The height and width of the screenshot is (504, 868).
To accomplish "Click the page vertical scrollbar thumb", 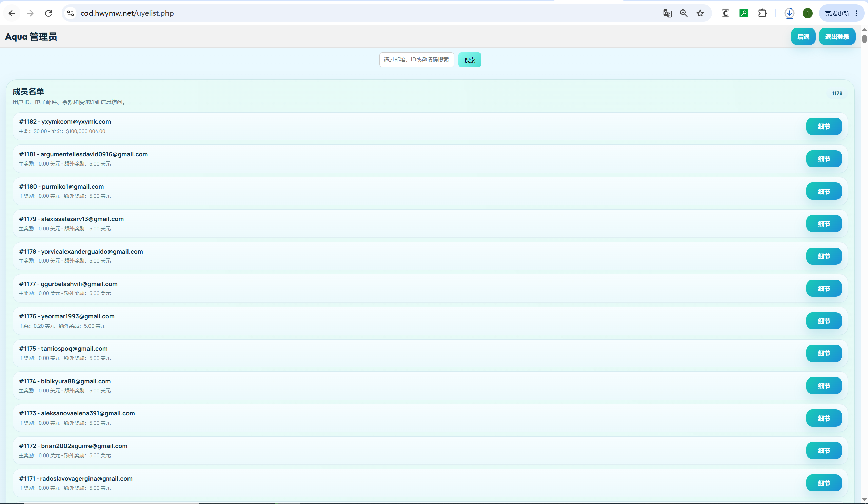I will 864,39.
